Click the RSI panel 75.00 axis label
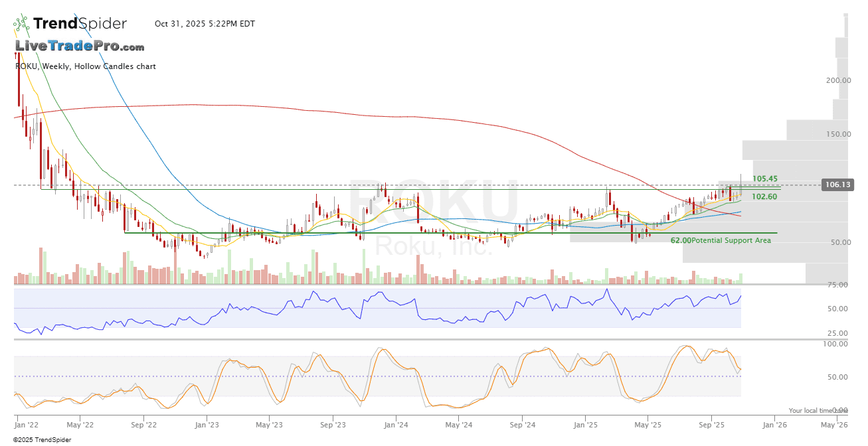 [838, 285]
